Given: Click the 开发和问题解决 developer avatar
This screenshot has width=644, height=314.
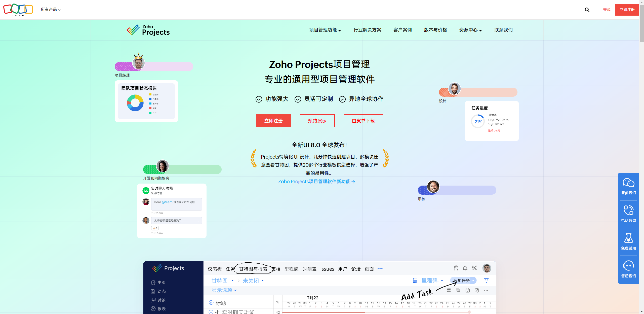Looking at the screenshot, I should pos(162,166).
